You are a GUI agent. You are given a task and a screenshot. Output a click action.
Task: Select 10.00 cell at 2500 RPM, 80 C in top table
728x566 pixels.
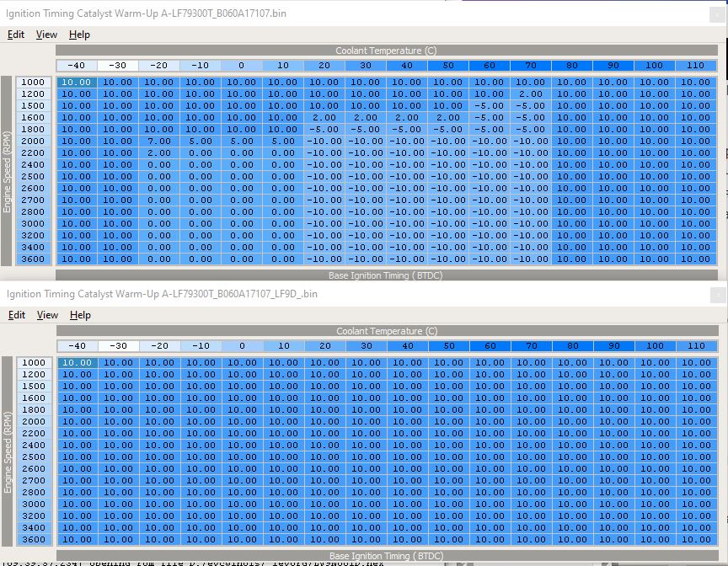point(571,176)
